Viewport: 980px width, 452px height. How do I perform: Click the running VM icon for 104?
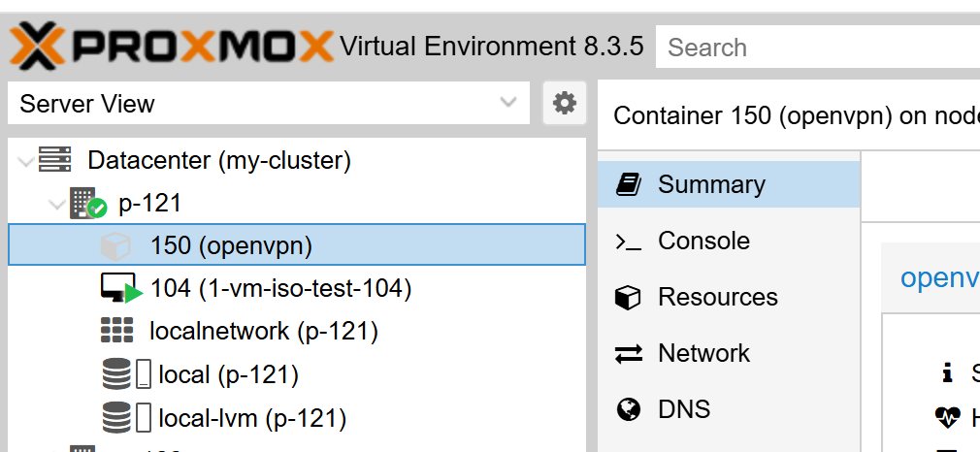(121, 288)
